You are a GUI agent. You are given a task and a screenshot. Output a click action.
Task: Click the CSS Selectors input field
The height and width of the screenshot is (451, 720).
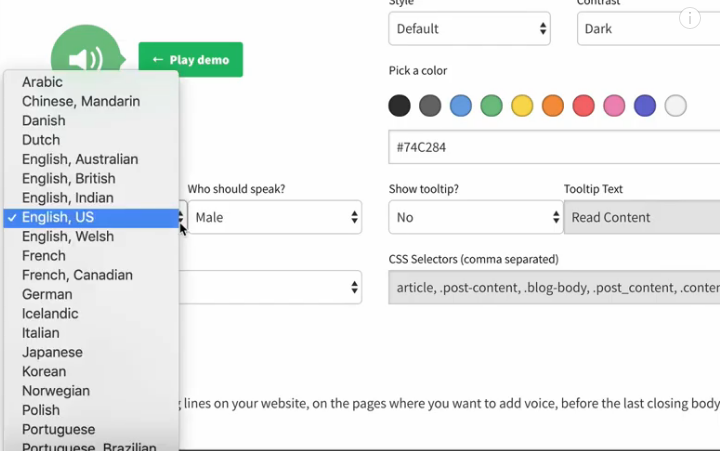554,288
